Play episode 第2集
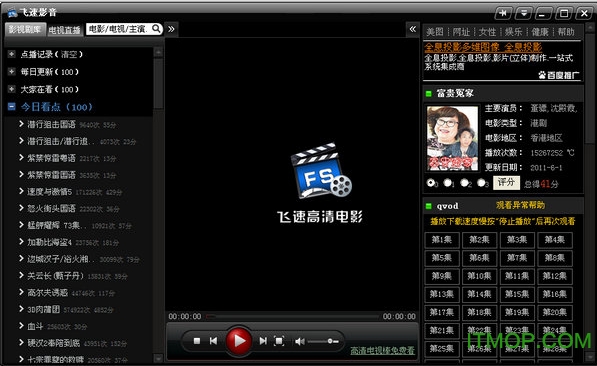 point(479,240)
